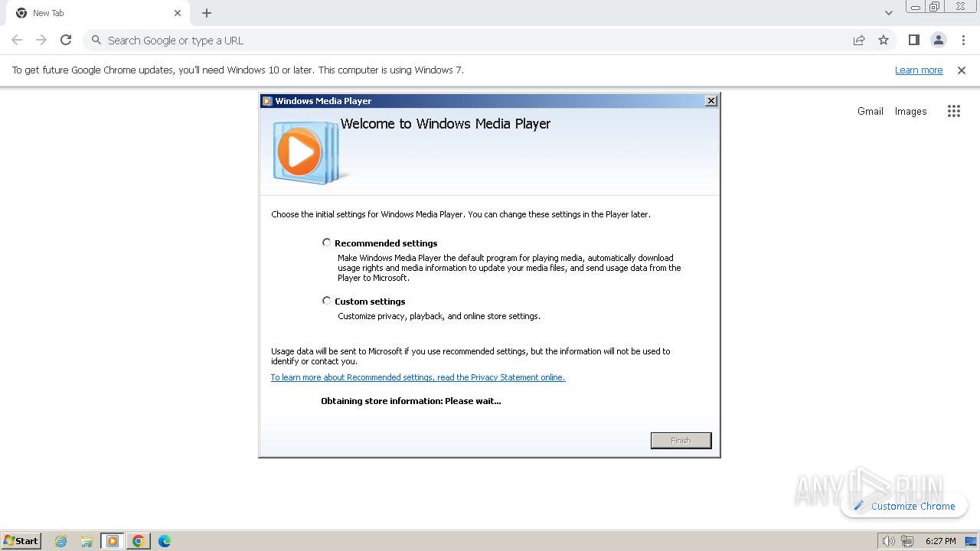
Task: Open Microsoft Edge from taskbar
Action: pyautogui.click(x=165, y=541)
